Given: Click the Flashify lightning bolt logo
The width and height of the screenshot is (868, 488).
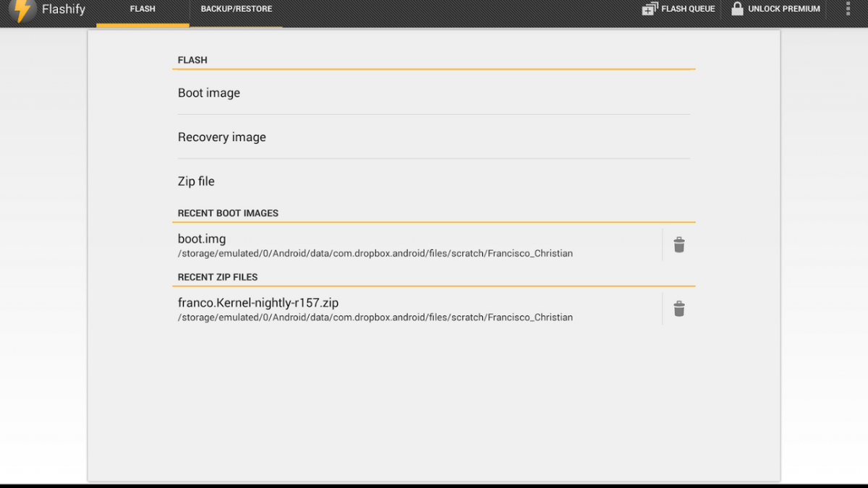Looking at the screenshot, I should [23, 10].
